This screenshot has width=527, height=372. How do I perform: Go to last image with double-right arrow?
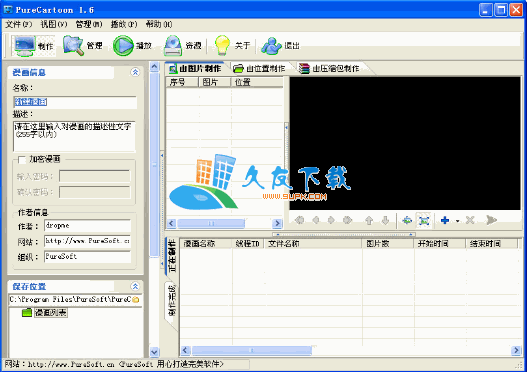(x=348, y=220)
